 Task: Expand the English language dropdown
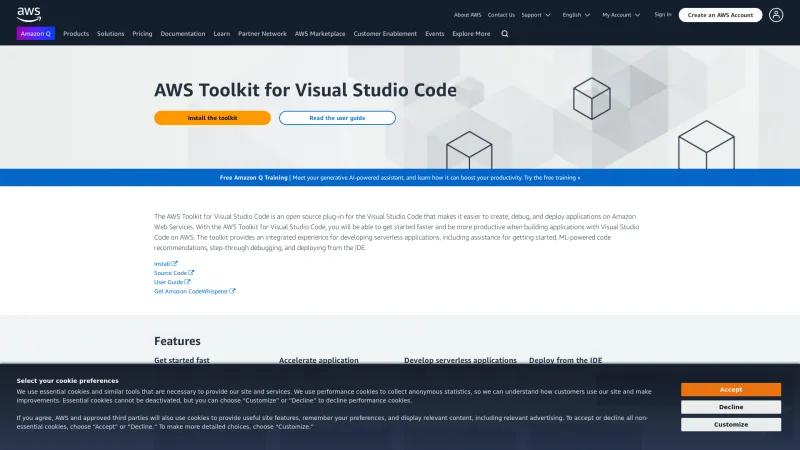(576, 15)
